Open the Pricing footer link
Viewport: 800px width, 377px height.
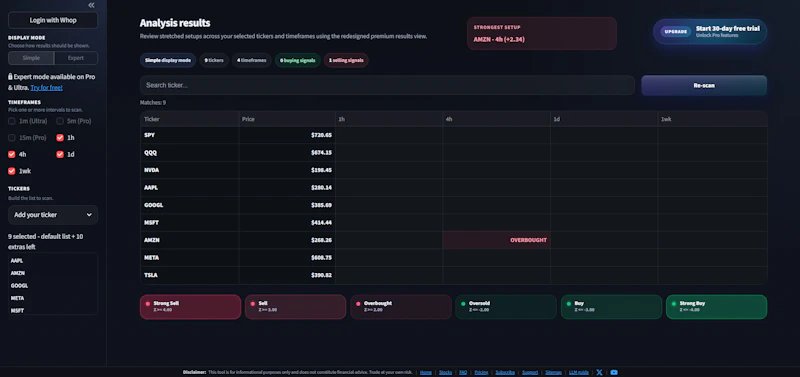pos(481,372)
